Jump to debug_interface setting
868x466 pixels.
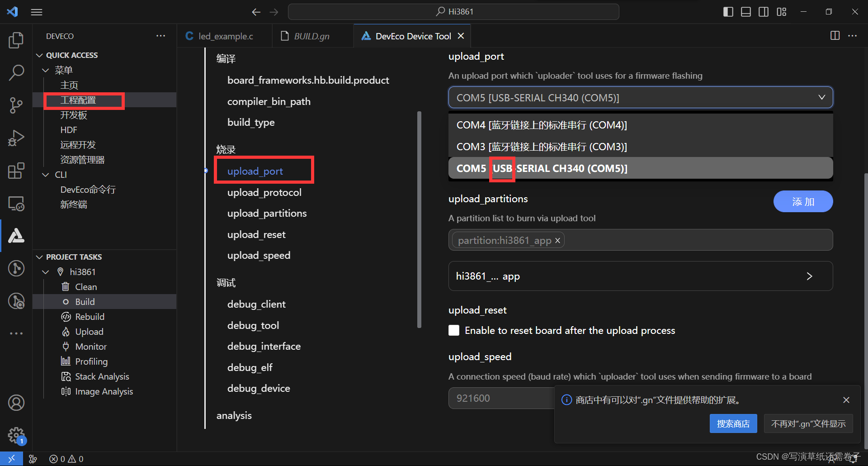coord(264,346)
